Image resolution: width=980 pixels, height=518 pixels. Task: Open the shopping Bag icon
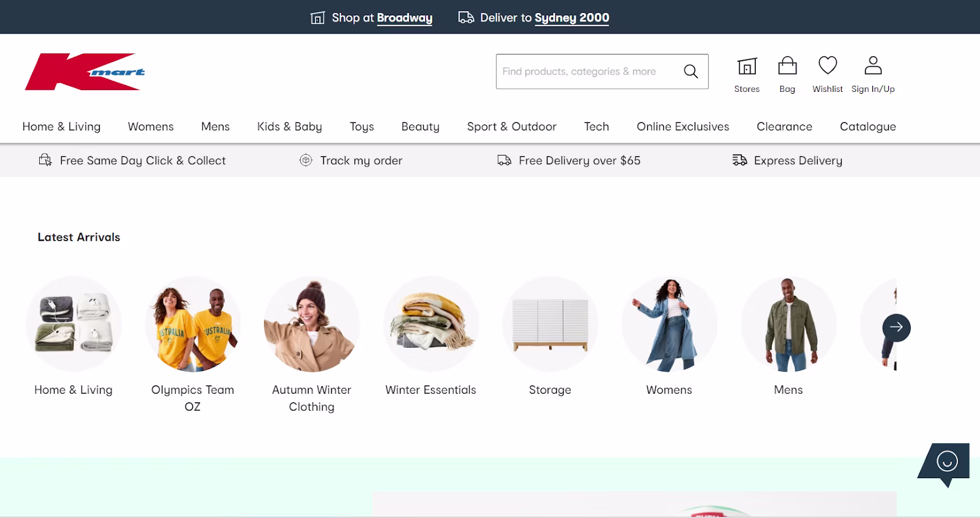787,66
